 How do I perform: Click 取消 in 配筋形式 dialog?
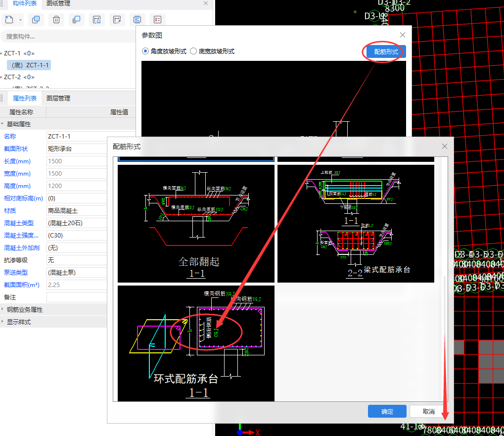point(428,411)
